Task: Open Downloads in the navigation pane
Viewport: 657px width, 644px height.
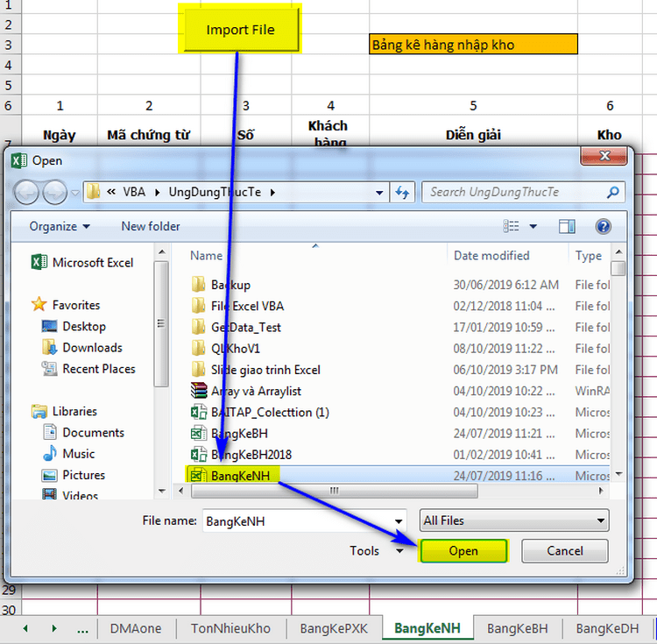Action: 82,347
